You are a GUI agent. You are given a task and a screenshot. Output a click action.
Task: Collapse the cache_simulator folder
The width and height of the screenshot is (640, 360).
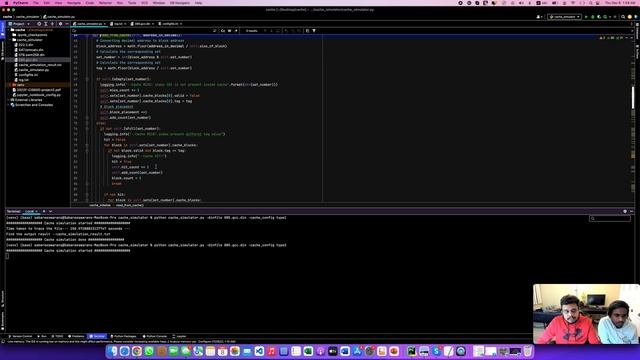(x=11, y=40)
